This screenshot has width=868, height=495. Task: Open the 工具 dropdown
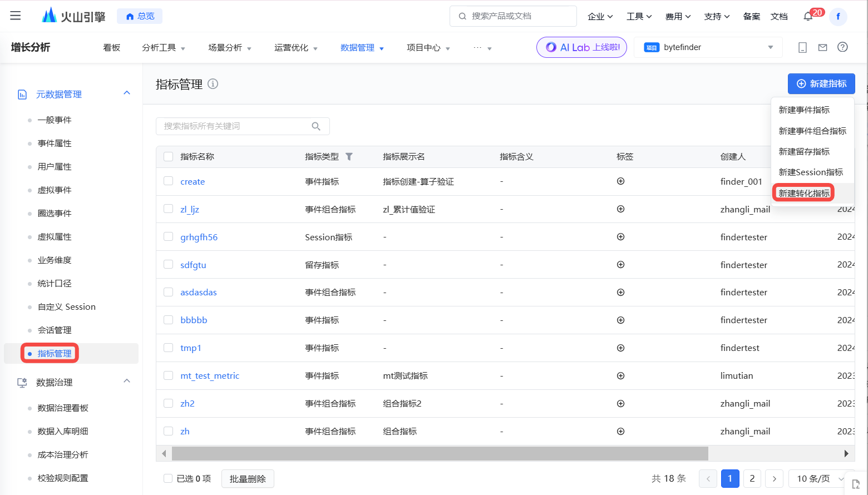tap(639, 17)
